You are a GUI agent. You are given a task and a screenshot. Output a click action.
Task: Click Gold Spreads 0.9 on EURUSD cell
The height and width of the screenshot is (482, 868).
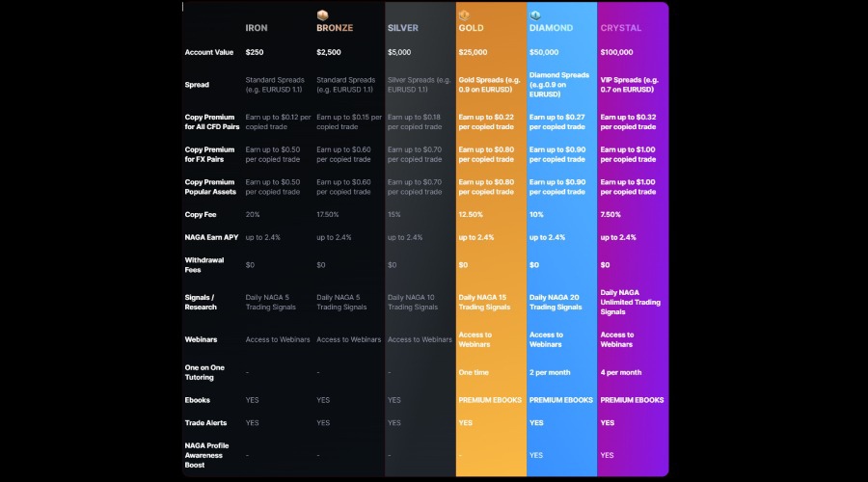(489, 85)
